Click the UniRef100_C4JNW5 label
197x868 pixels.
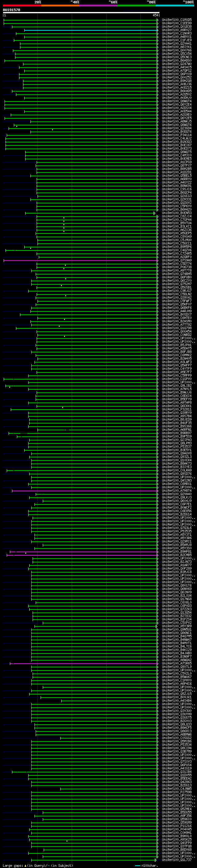[176, 789]
